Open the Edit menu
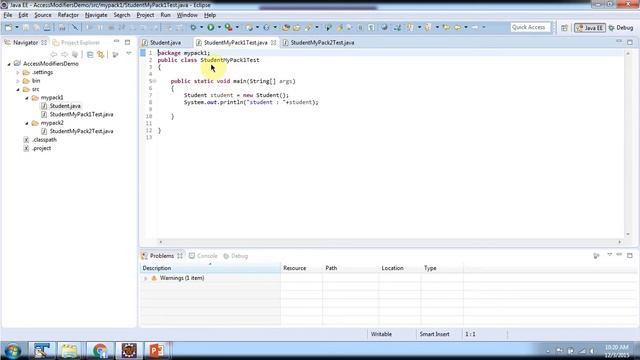640x360 pixels. 23,15
